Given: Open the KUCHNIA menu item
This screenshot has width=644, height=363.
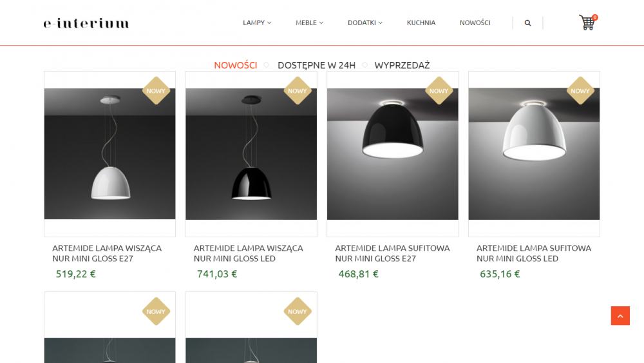Looking at the screenshot, I should tap(421, 23).
